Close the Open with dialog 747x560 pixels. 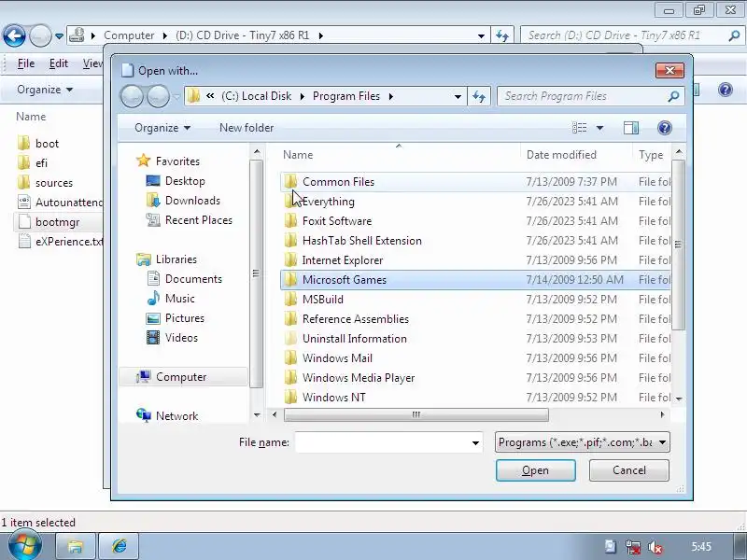pyautogui.click(x=669, y=71)
